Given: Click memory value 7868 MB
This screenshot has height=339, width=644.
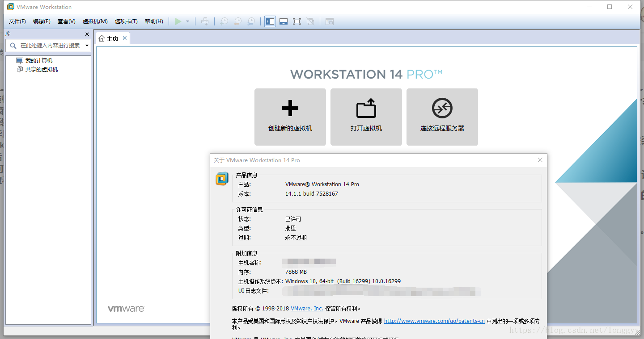Looking at the screenshot, I should click(x=296, y=272).
